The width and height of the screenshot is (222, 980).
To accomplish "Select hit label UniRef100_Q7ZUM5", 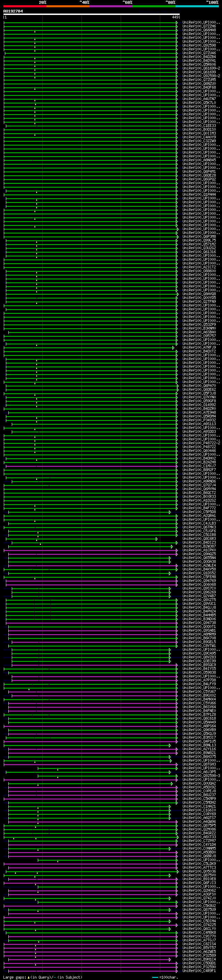I will 199,80.
